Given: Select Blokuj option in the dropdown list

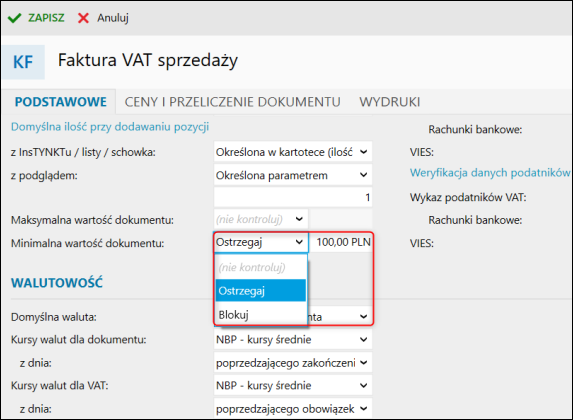Looking at the screenshot, I should point(261,314).
